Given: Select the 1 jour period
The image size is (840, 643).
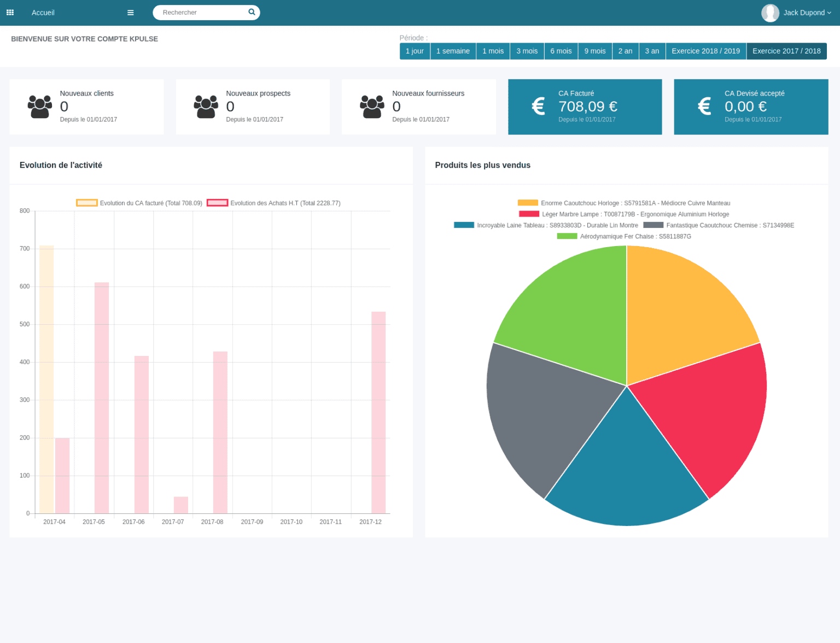Looking at the screenshot, I should click(x=415, y=51).
